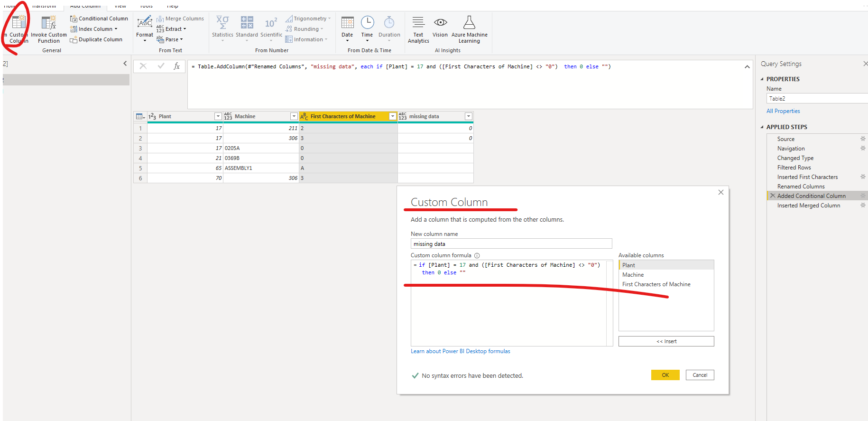Viewport: 868px width, 421px height.
Task: Click the info icon beside Custom column formula
Action: pyautogui.click(x=477, y=255)
